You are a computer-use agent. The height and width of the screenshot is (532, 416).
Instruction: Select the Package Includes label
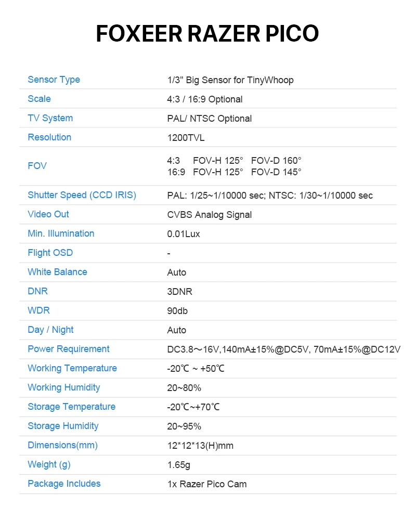[x=64, y=484]
